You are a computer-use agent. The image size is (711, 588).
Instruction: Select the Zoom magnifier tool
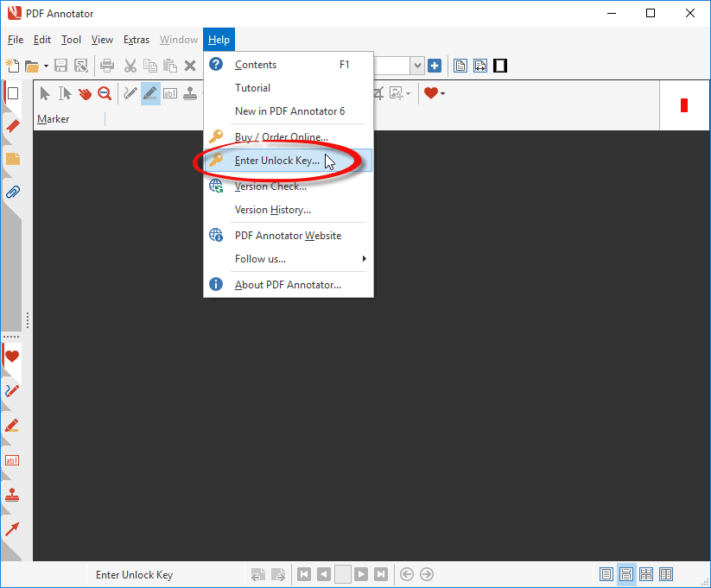105,93
